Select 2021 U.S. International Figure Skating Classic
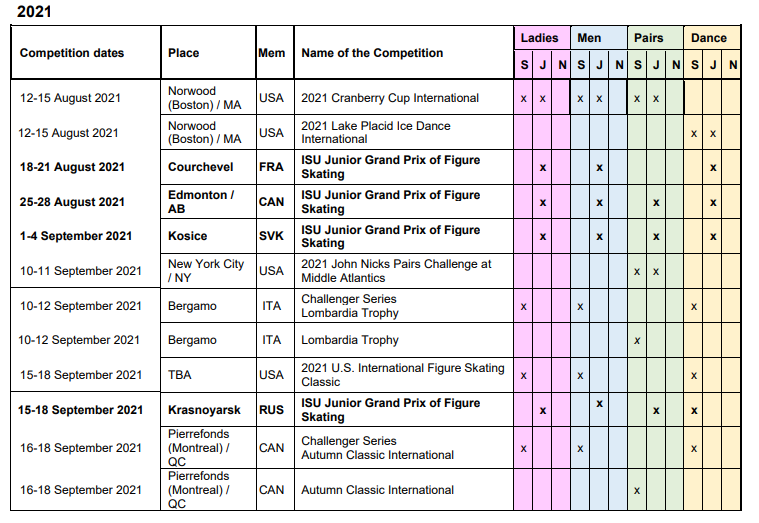This screenshot has width=759, height=523. pos(402,375)
